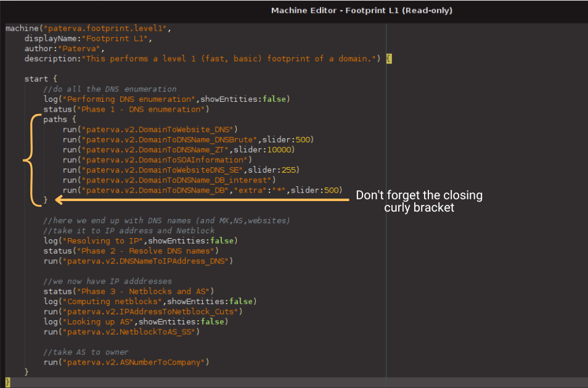The image size is (588, 388).
Task: Click run line DomainToWebsite_DNS
Action: pos(150,130)
